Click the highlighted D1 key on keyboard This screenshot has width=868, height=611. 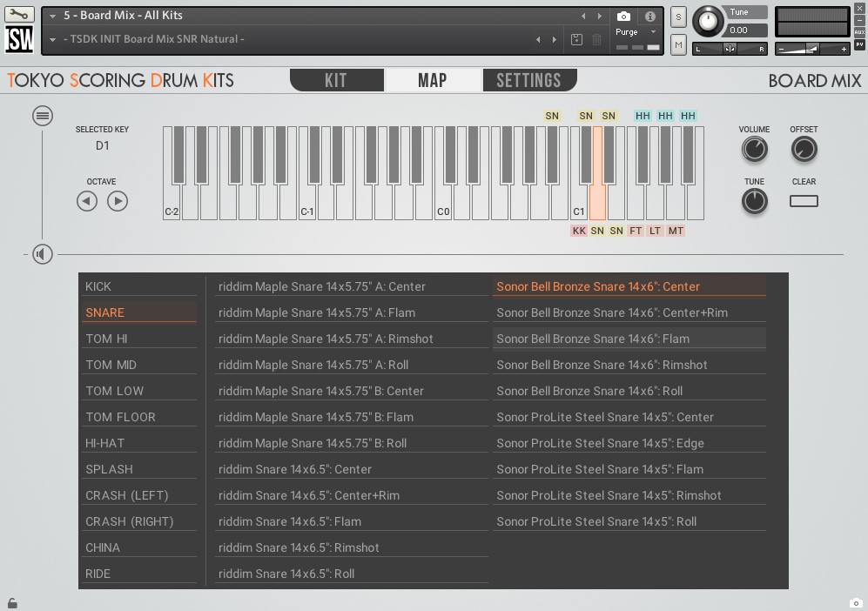point(598,202)
